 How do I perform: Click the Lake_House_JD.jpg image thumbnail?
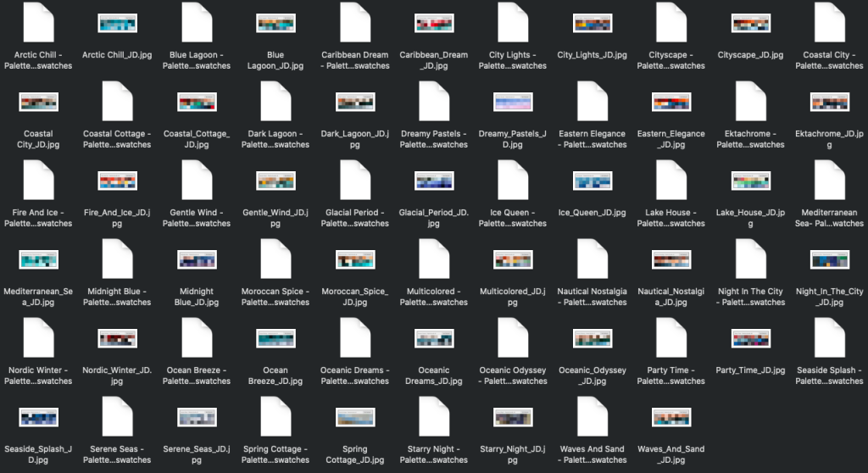point(750,181)
